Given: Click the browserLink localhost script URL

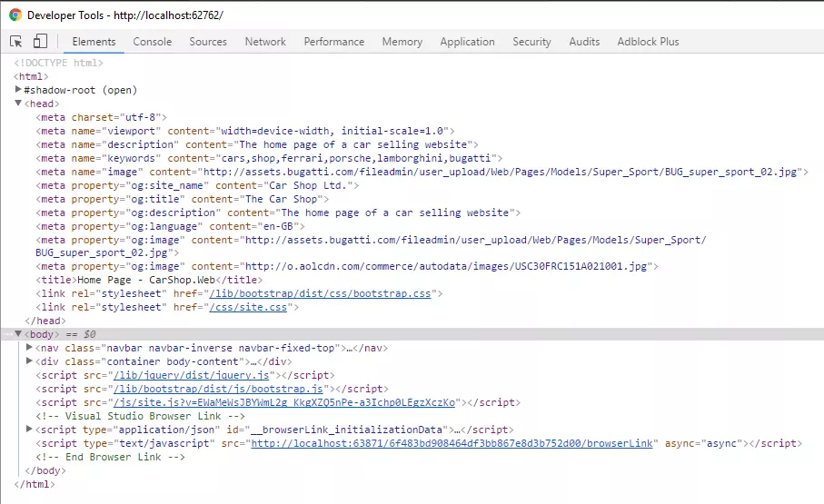Looking at the screenshot, I should pyautogui.click(x=452, y=443).
